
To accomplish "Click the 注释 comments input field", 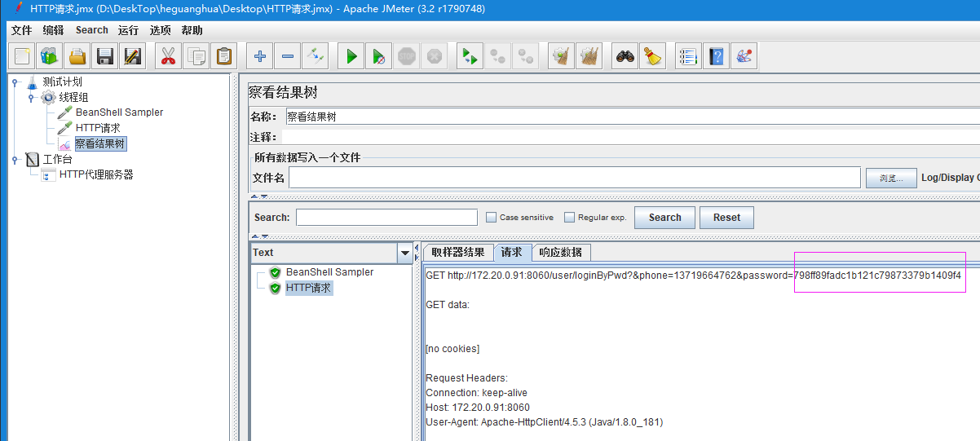I will (x=631, y=138).
